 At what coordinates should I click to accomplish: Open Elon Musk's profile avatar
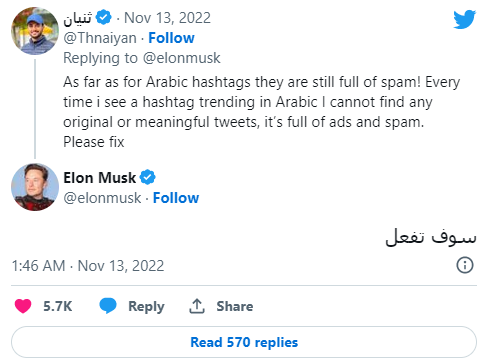pos(35,187)
